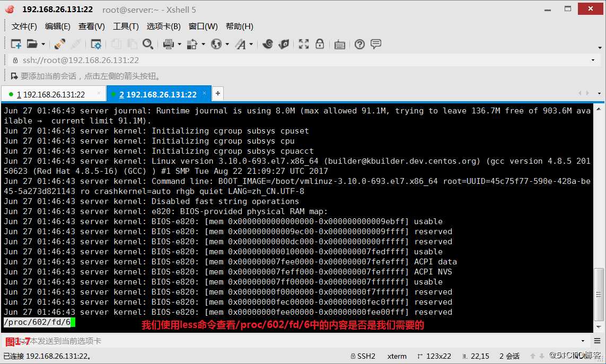Click the compose bar text input
This screenshot has height=364, width=606.
[292, 341]
